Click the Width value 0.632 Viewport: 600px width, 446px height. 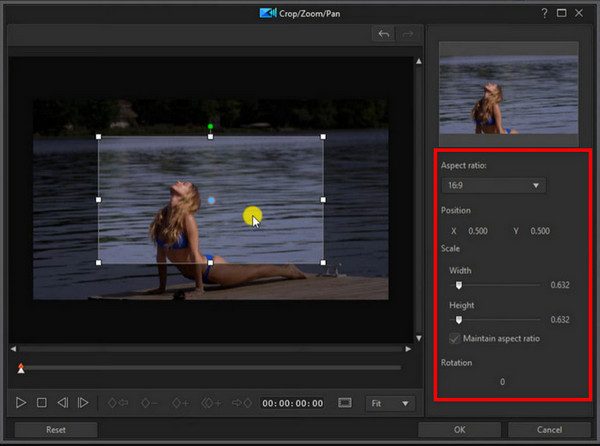(560, 285)
